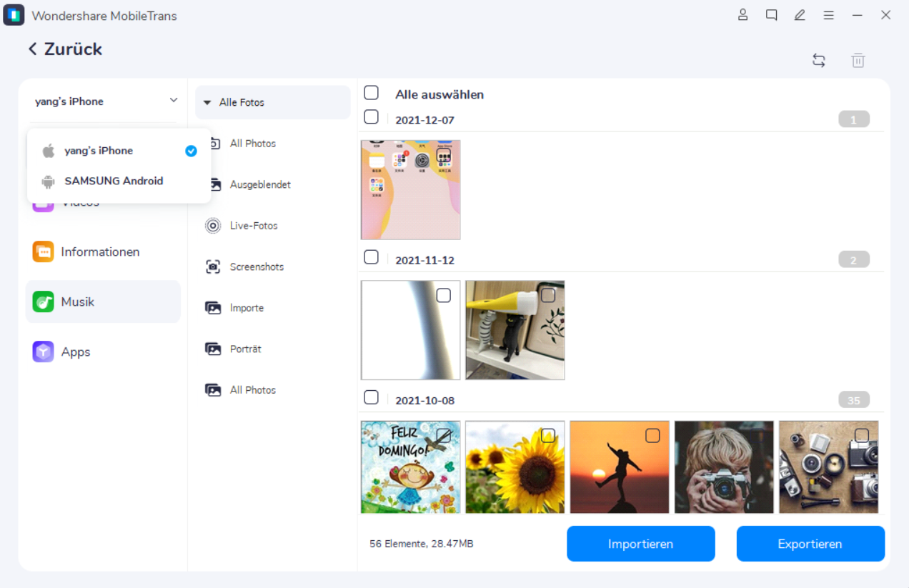Click the green Musik icon
Screen dimensions: 909x588
[x=43, y=302]
